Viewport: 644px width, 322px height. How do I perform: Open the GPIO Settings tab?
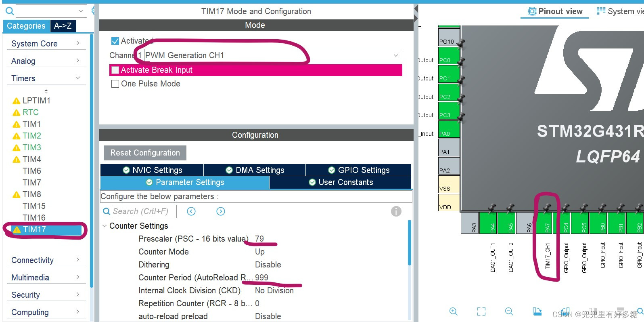point(359,170)
